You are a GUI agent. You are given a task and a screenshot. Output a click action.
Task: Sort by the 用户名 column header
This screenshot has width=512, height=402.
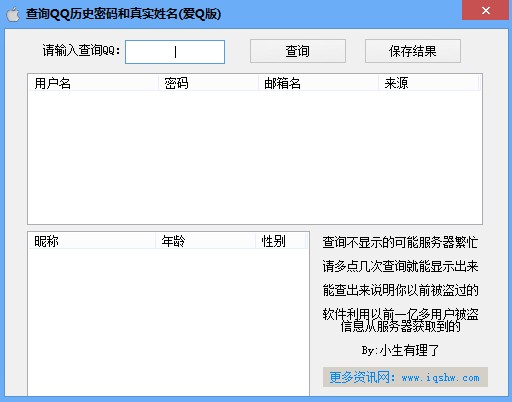pos(93,83)
